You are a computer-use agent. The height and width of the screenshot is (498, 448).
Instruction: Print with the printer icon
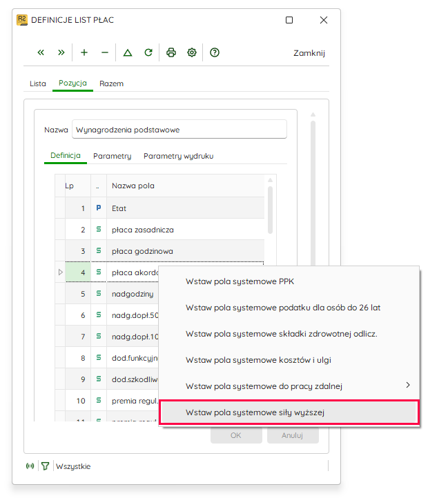pyautogui.click(x=171, y=52)
